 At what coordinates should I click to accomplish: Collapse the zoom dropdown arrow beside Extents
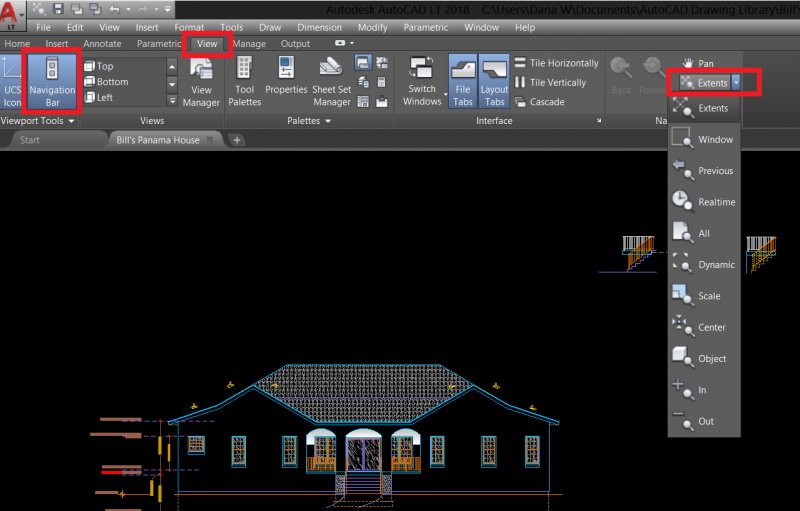(736, 83)
